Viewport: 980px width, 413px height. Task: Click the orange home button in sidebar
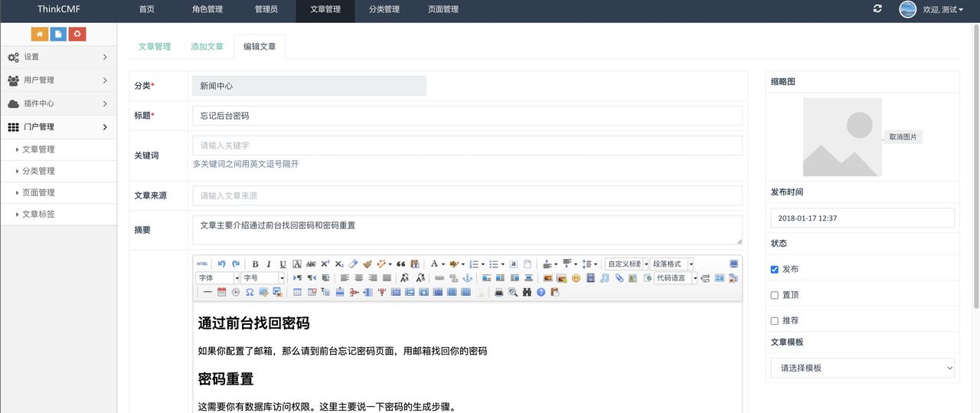[x=39, y=34]
